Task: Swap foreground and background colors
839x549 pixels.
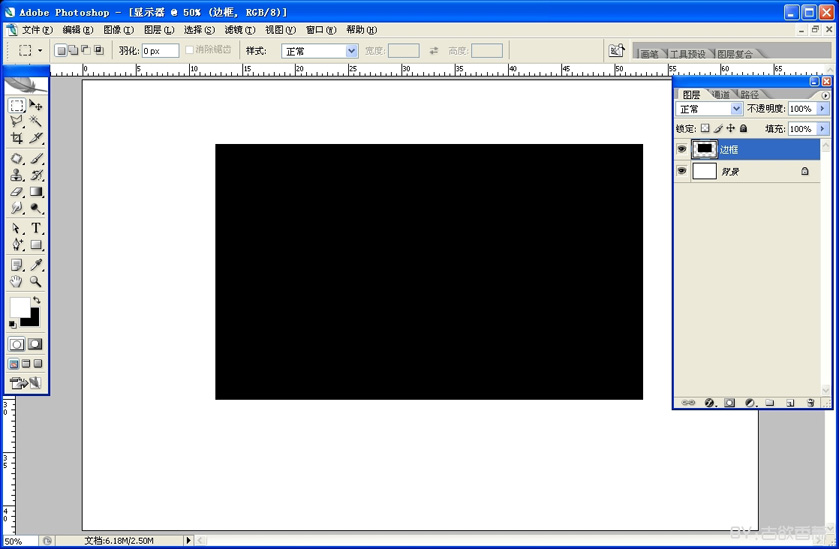Action: (36, 300)
